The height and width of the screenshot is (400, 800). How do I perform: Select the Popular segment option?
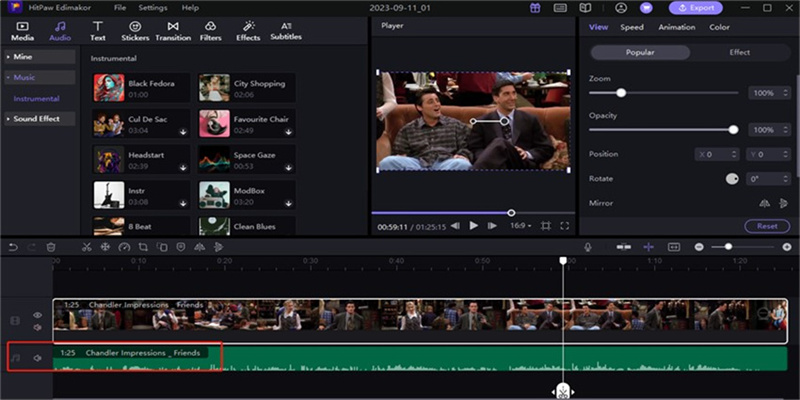coord(640,52)
